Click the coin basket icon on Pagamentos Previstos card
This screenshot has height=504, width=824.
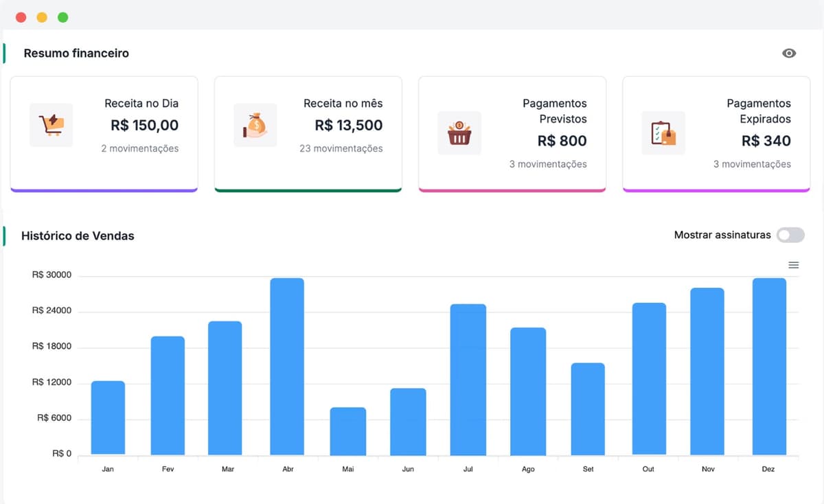pos(459,133)
